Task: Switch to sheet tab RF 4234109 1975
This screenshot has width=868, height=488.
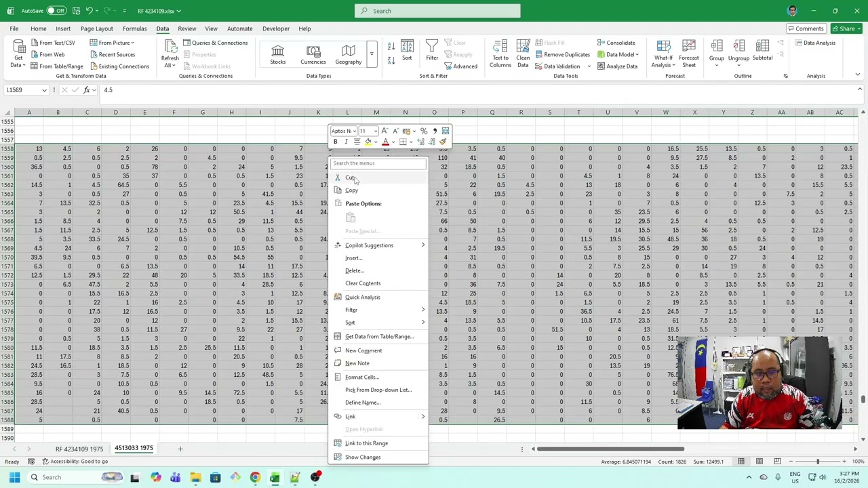Action: coord(79,449)
